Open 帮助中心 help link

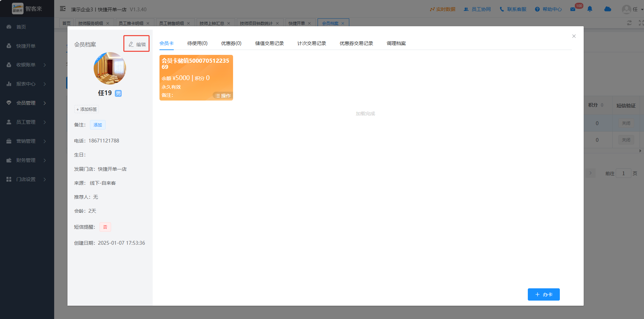pos(548,9)
